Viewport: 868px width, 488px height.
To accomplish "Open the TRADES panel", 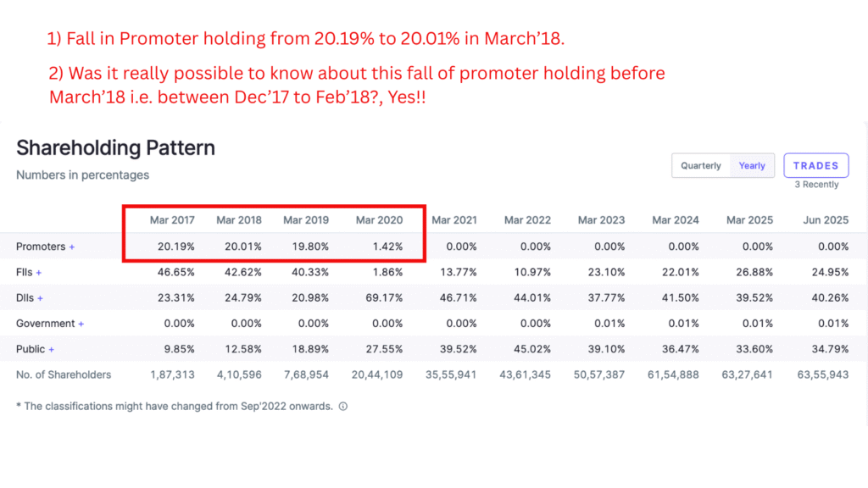I will [815, 165].
